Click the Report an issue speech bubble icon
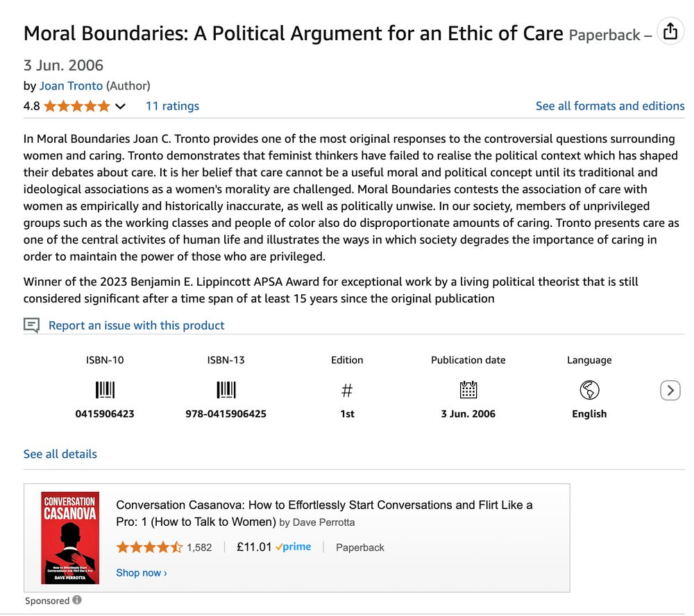 coord(31,325)
